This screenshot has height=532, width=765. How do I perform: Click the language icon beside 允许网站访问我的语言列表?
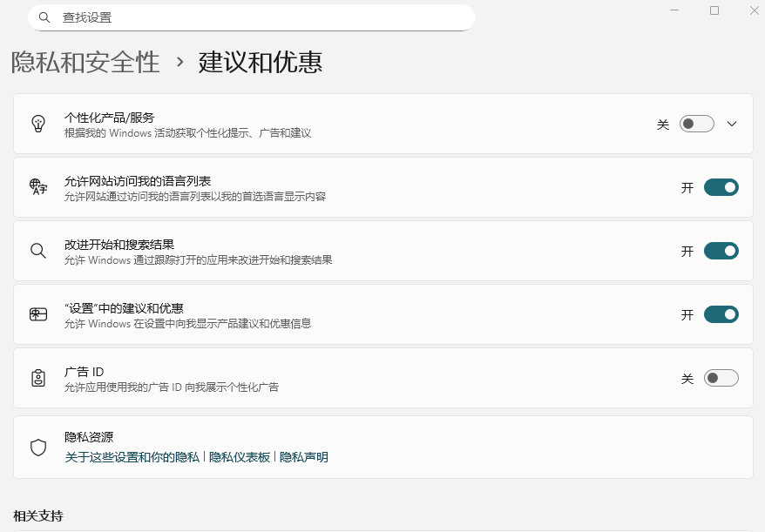click(x=38, y=187)
